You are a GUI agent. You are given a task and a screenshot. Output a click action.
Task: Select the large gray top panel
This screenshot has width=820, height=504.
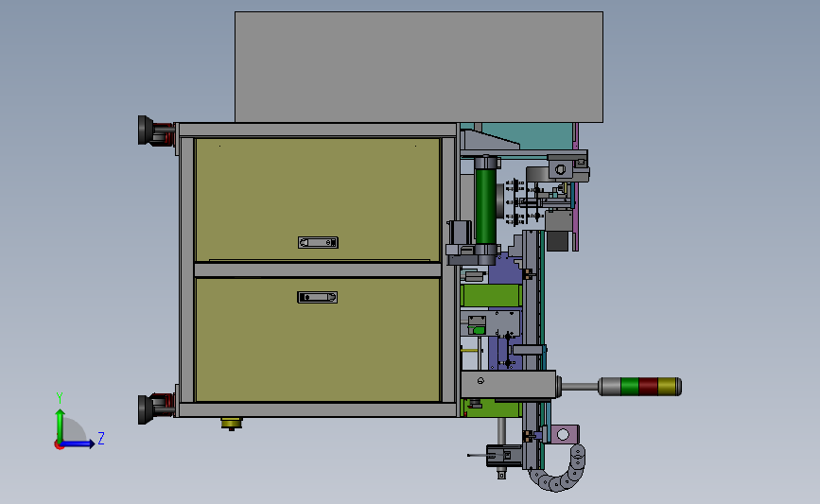pyautogui.click(x=419, y=67)
